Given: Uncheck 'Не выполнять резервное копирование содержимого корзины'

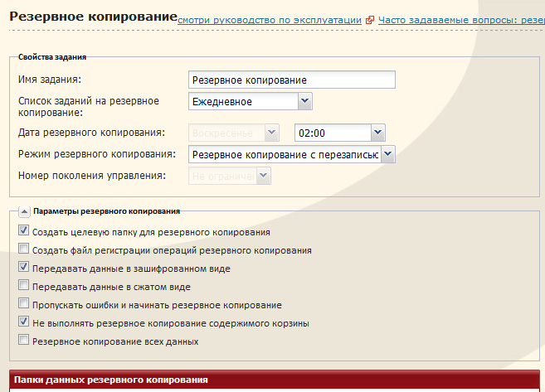Looking at the screenshot, I should (x=23, y=322).
